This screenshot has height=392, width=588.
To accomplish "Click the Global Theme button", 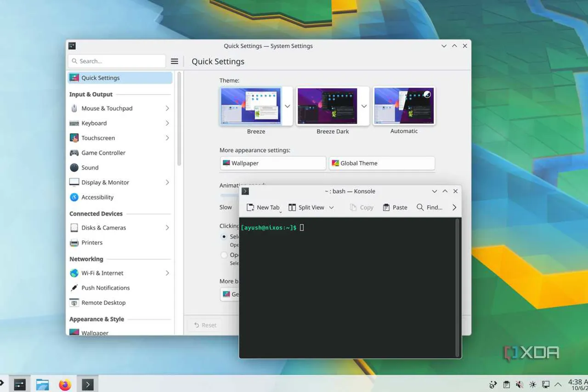I will coord(382,163).
